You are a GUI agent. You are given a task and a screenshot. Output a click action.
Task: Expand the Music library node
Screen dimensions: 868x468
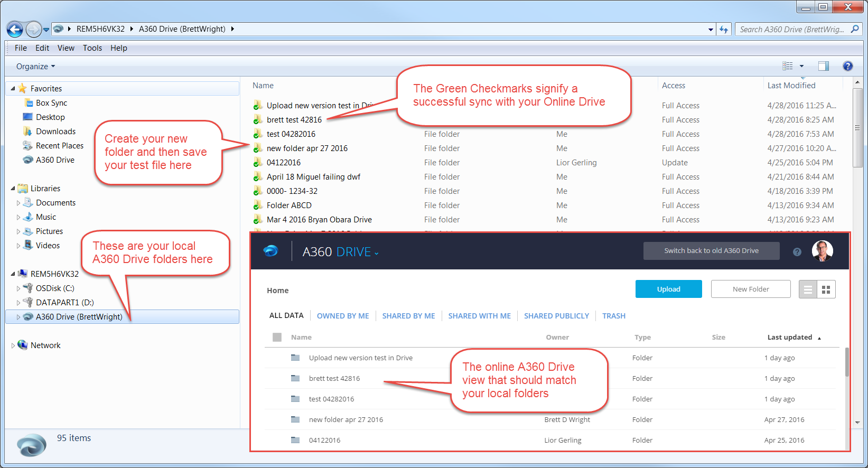tap(18, 217)
